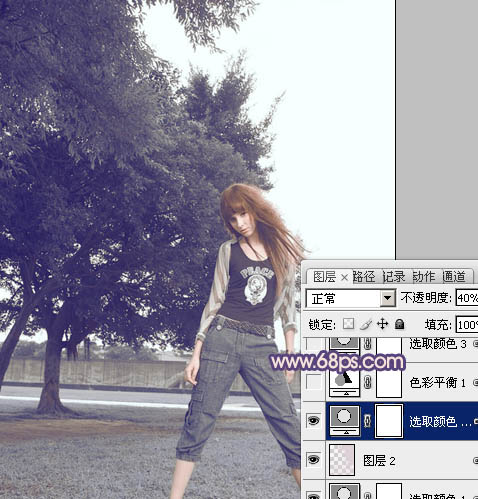Click the 不透明度 opacity field showing 40%
The image size is (478, 499).
pos(467,298)
